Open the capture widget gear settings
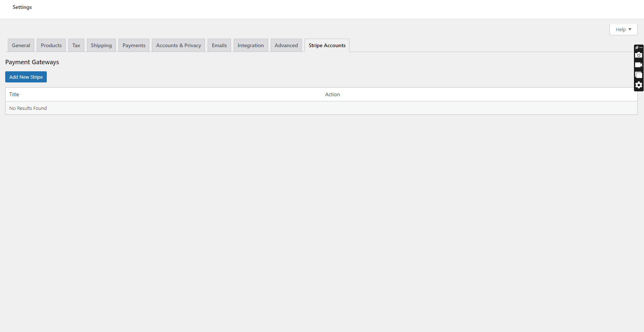The width and height of the screenshot is (644, 332). (638, 85)
